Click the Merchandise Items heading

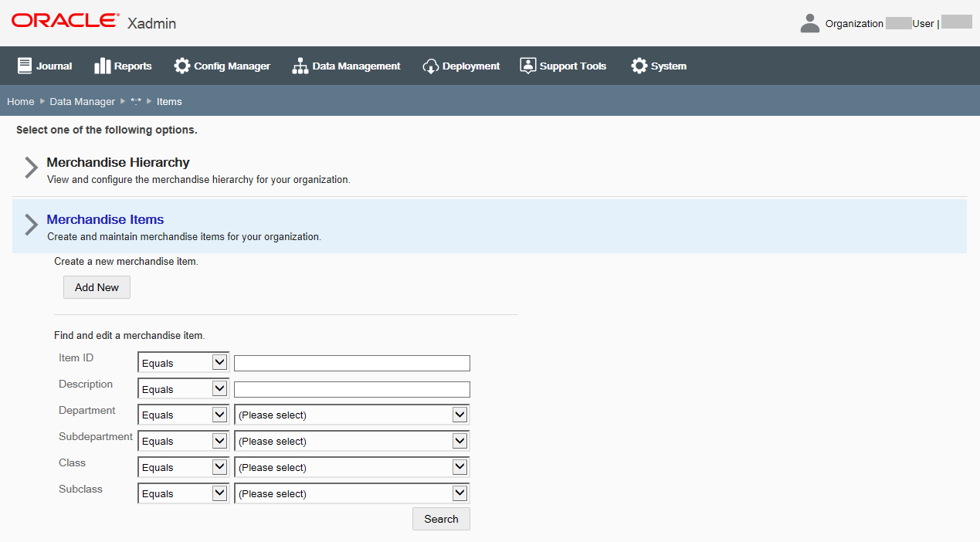[105, 219]
